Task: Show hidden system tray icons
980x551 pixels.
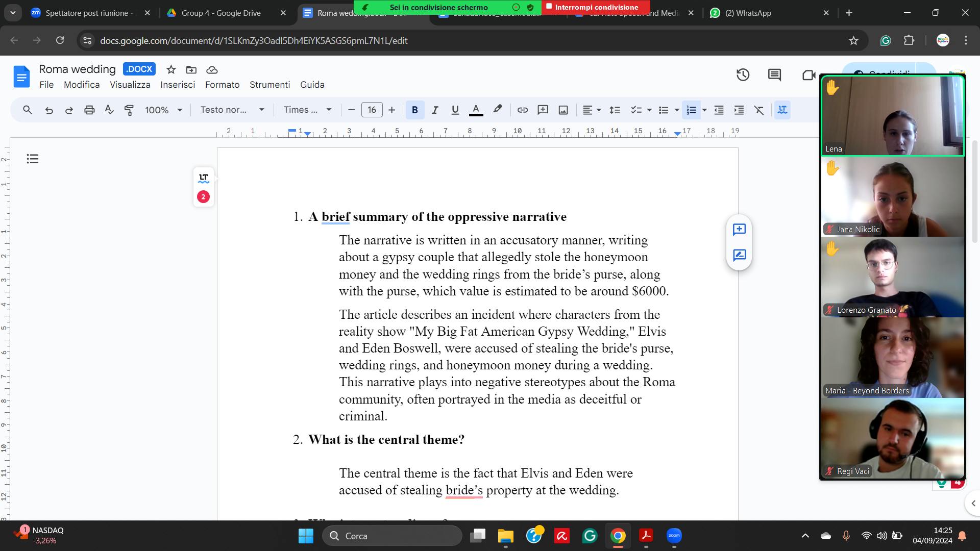Action: pyautogui.click(x=805, y=536)
